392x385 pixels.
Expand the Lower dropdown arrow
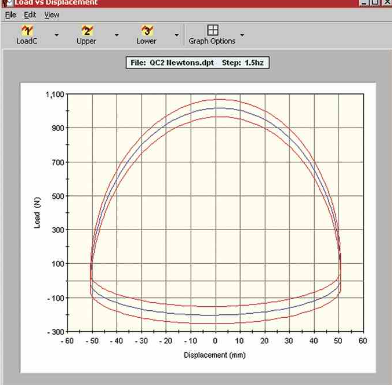177,35
